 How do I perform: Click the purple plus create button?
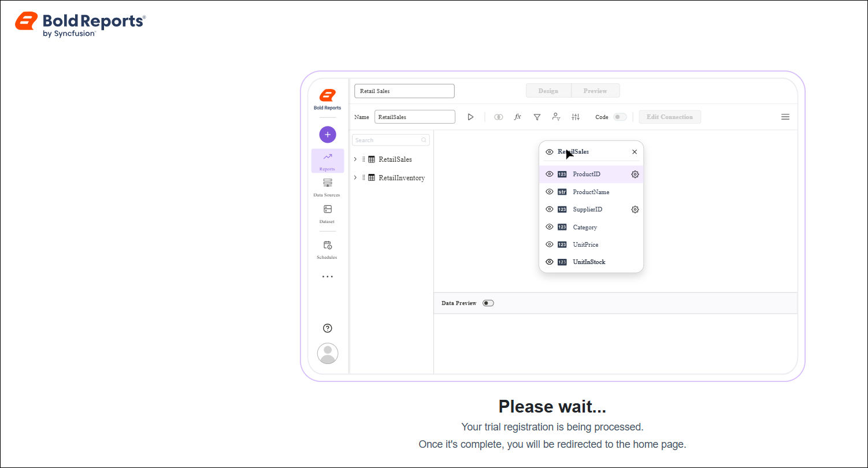click(328, 135)
